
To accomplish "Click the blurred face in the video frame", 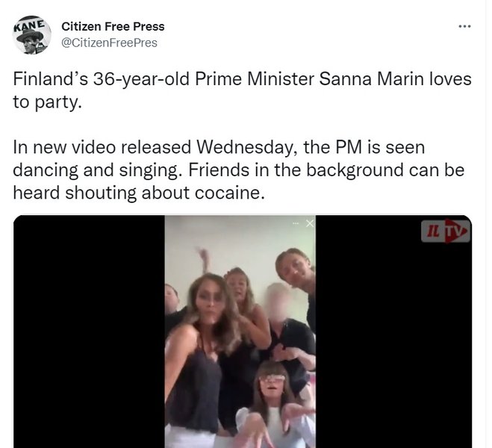I will click(x=278, y=301).
